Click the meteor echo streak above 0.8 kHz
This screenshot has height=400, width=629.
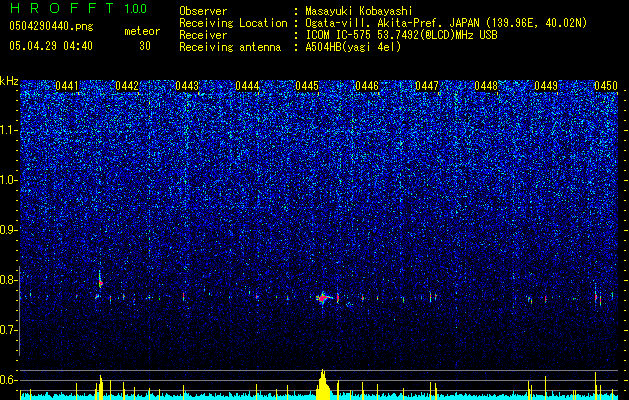coord(100,280)
